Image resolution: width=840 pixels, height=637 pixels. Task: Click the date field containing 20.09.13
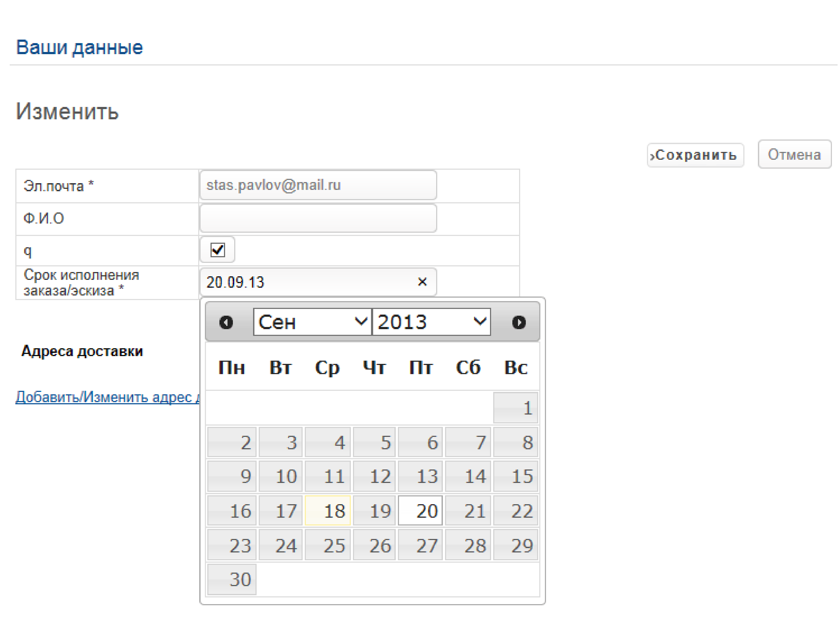(307, 282)
